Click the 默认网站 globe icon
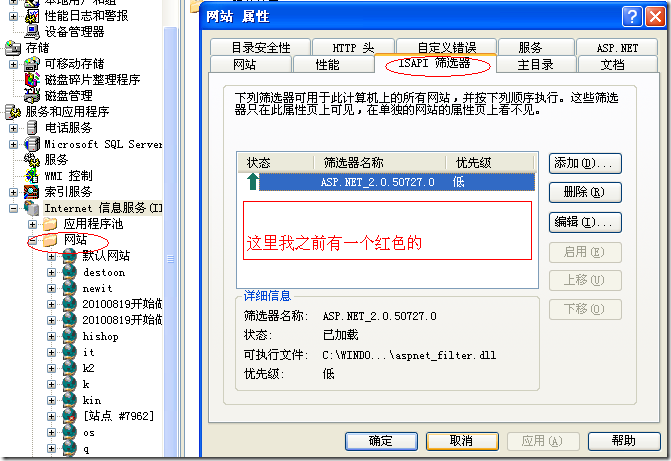This screenshot has height=461, width=671. [x=69, y=256]
